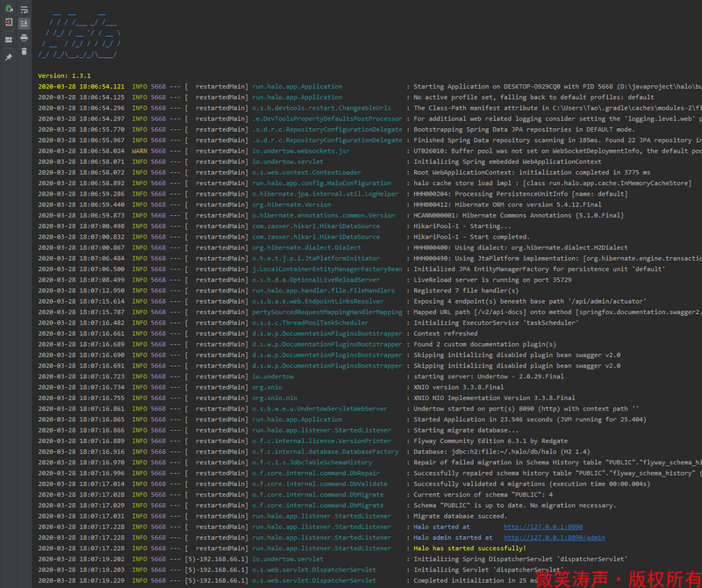Click the WARN level log entry
Viewport: 702px width, 588px height.
point(140,151)
